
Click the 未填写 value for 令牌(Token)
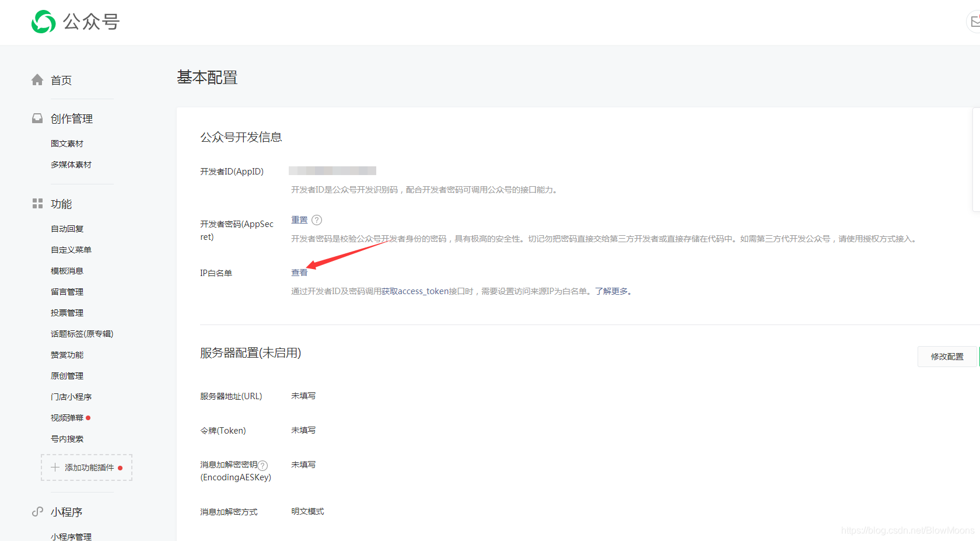pos(303,430)
